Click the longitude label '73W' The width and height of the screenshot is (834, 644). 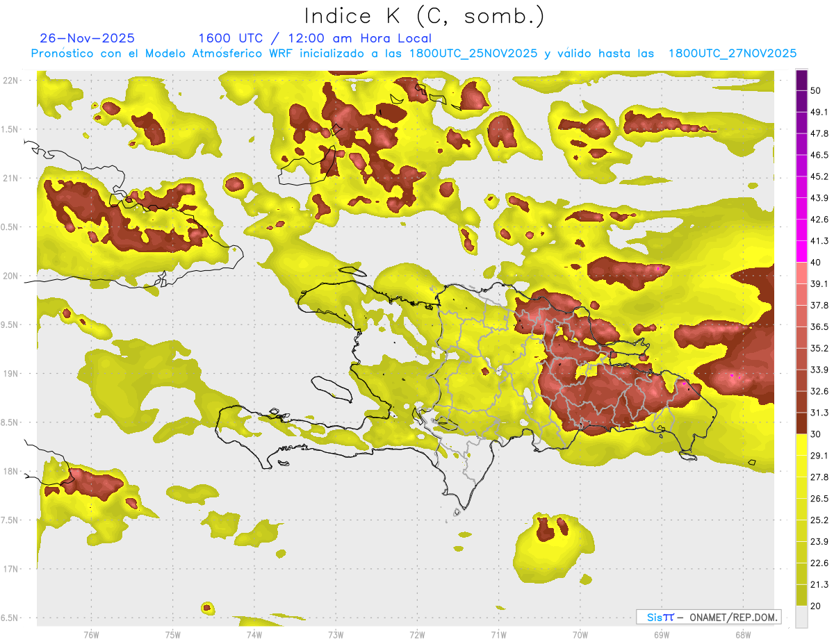coord(336,634)
